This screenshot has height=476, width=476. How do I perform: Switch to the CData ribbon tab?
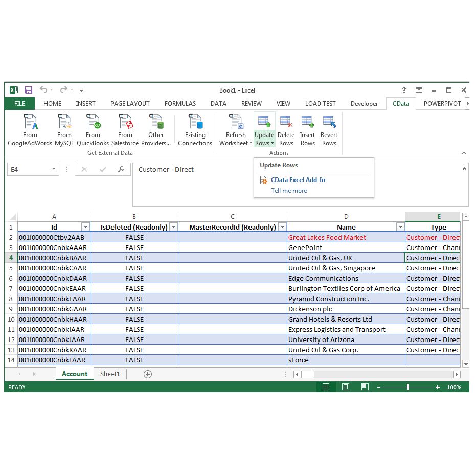[401, 103]
